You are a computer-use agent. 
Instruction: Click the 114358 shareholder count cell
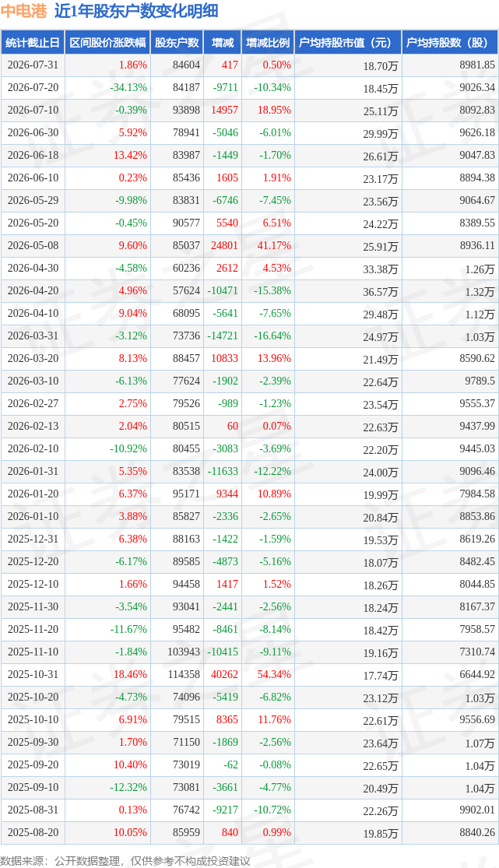coord(183,675)
